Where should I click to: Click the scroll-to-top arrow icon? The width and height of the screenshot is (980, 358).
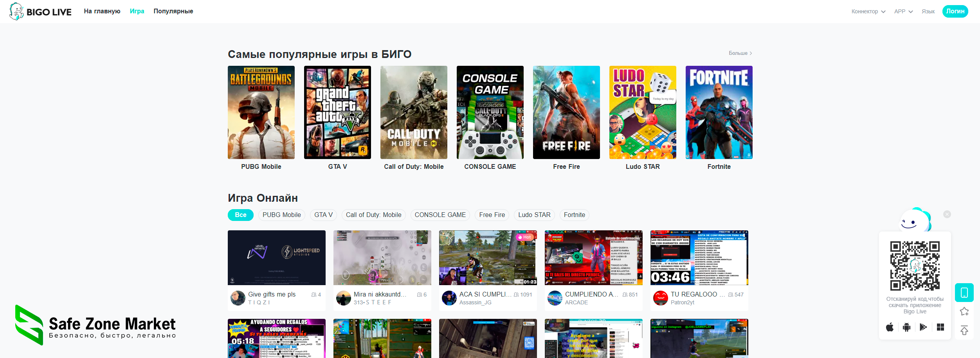[964, 330]
